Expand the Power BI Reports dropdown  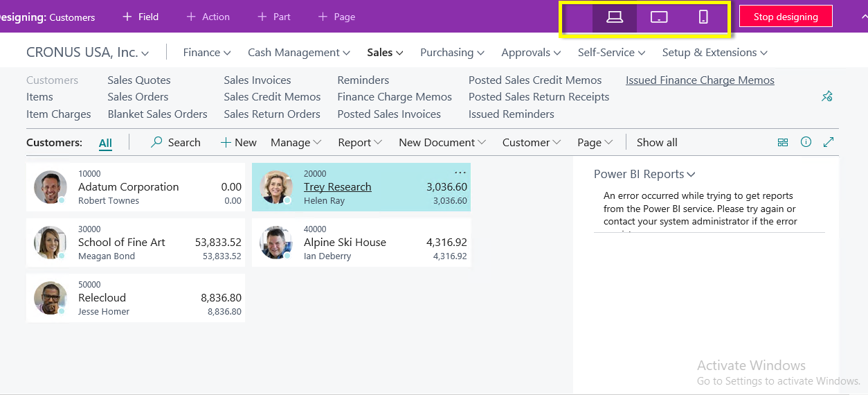pos(644,175)
